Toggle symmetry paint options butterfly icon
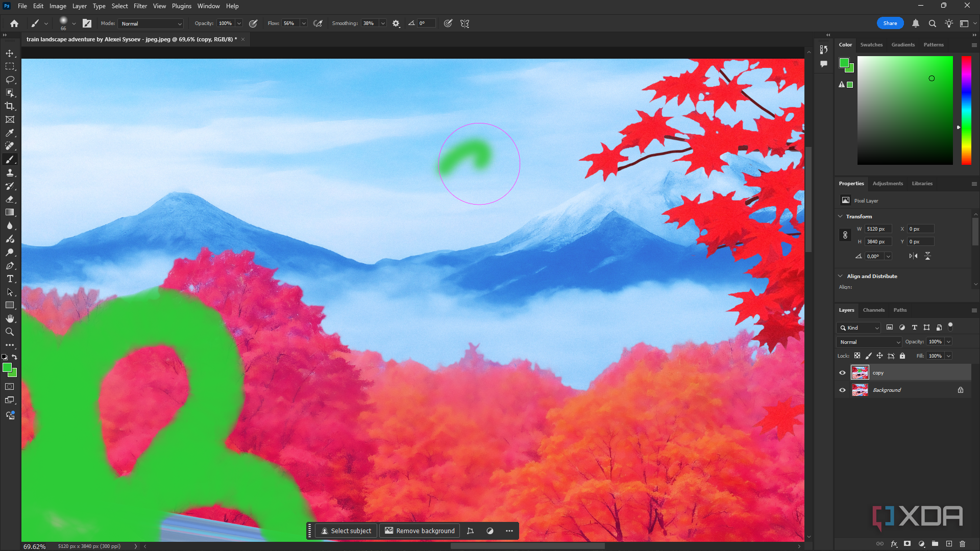Image resolution: width=980 pixels, height=551 pixels. pyautogui.click(x=465, y=23)
